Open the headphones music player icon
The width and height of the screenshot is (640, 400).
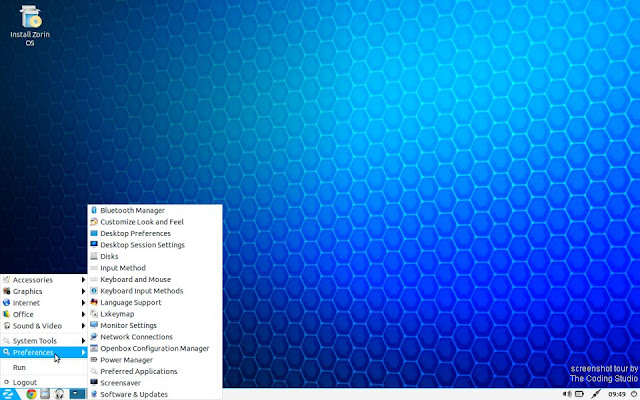click(x=59, y=394)
